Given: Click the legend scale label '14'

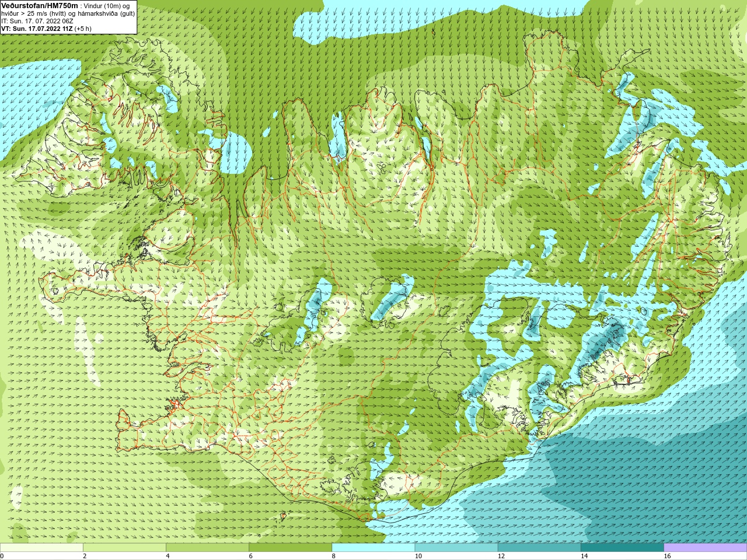Looking at the screenshot, I should tap(584, 556).
